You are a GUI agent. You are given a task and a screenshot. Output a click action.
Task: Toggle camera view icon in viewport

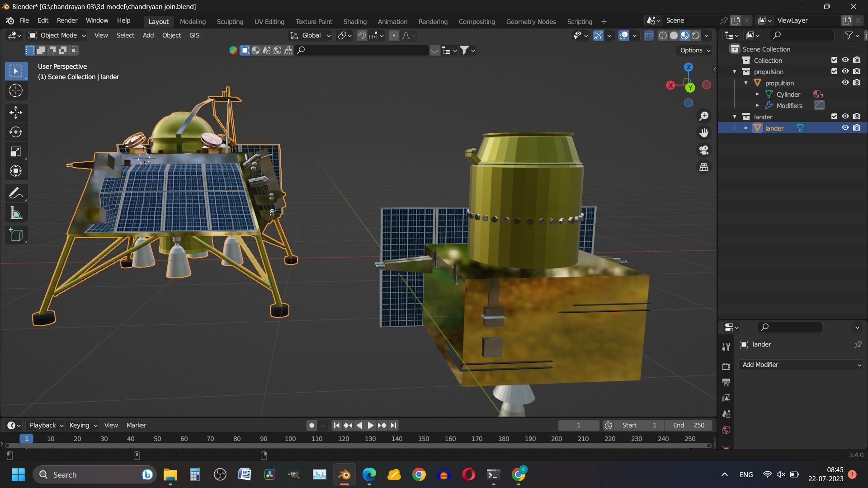pos(704,150)
